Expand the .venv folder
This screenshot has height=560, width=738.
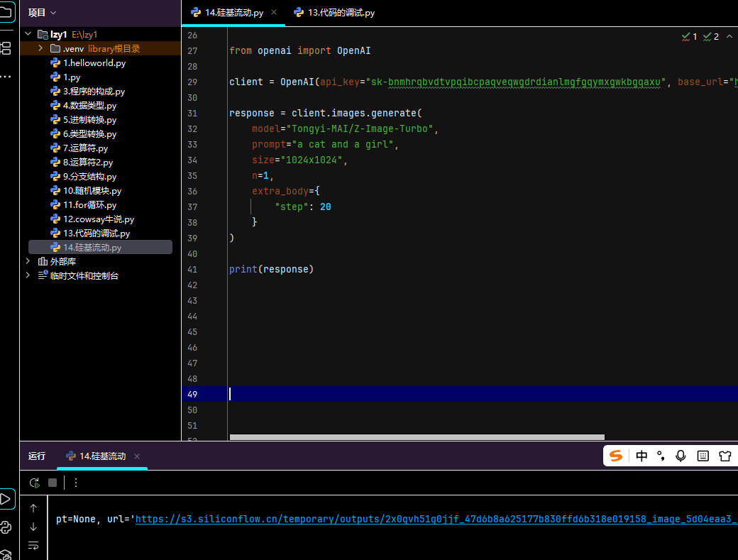click(40, 48)
